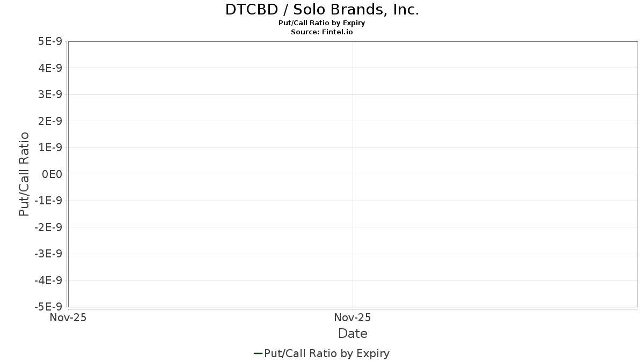Click the Put/Call Ratio by Expiry legend label
644x362 pixels.
[327, 353]
